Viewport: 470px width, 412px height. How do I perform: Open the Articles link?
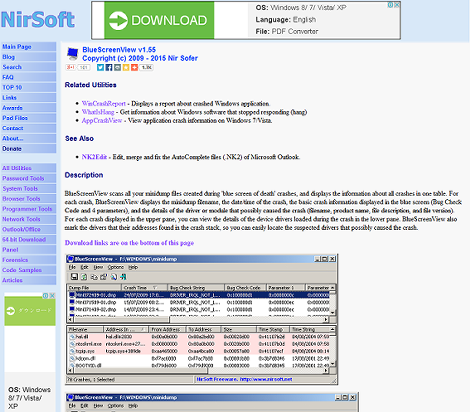pyautogui.click(x=28, y=280)
